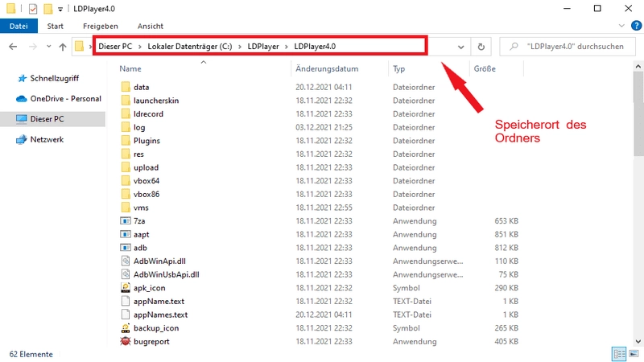Click the 62 Elemente status bar text
The height and width of the screenshot is (362, 644).
tap(31, 354)
